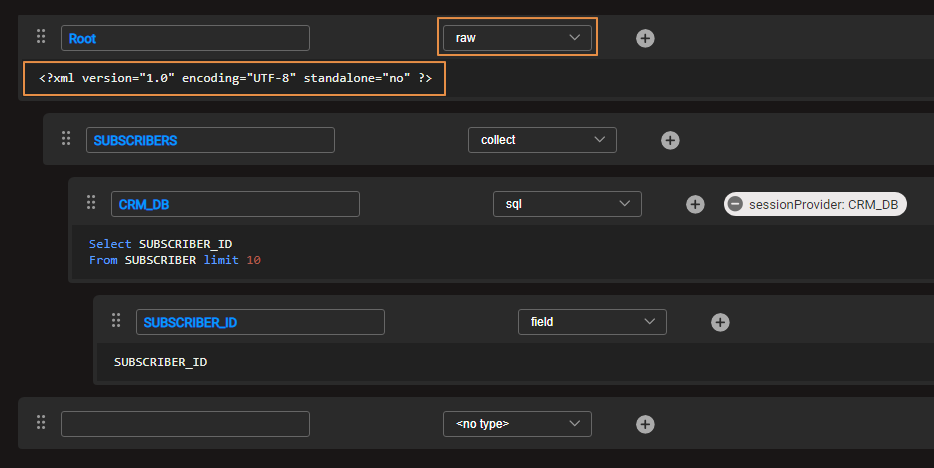Change the sql type dropdown
The height and width of the screenshot is (468, 934).
[567, 204]
